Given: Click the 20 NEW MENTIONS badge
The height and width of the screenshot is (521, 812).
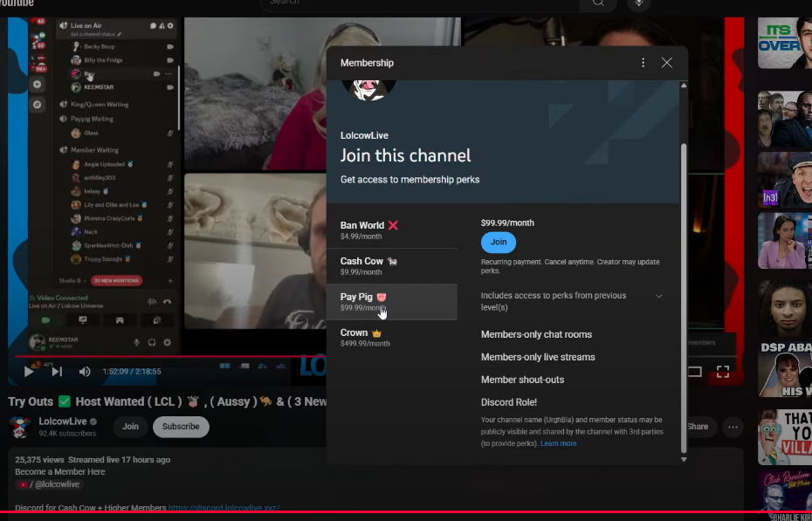Looking at the screenshot, I should pyautogui.click(x=116, y=280).
